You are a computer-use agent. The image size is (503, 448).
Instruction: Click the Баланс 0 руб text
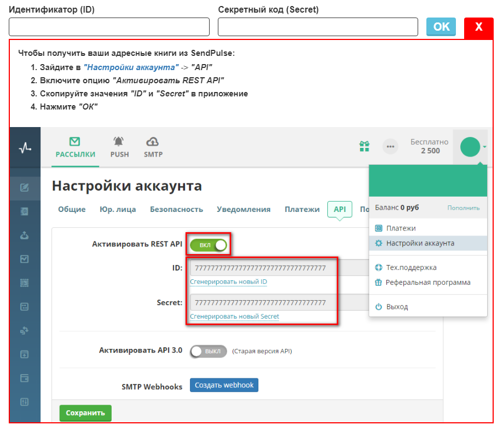coord(397,208)
